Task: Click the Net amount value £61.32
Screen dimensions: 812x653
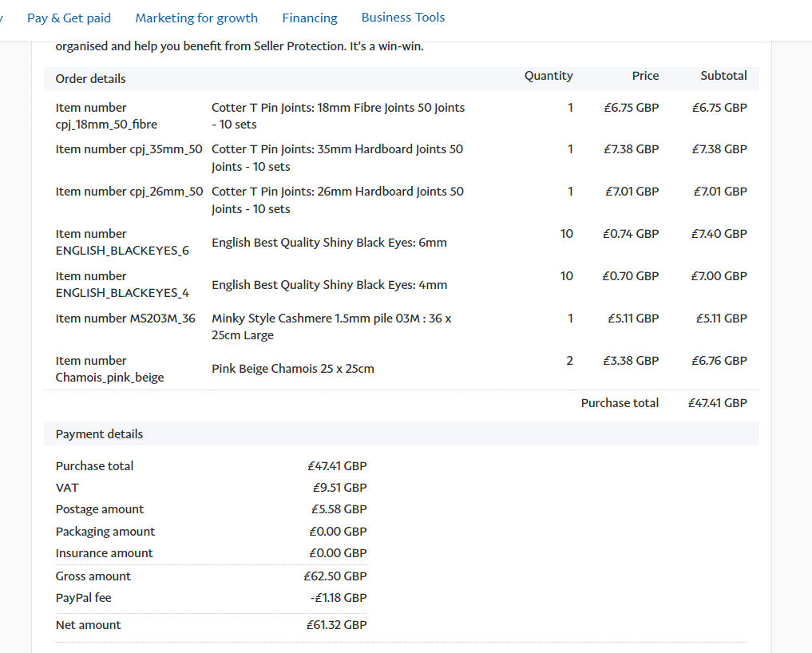Action: tap(336, 625)
